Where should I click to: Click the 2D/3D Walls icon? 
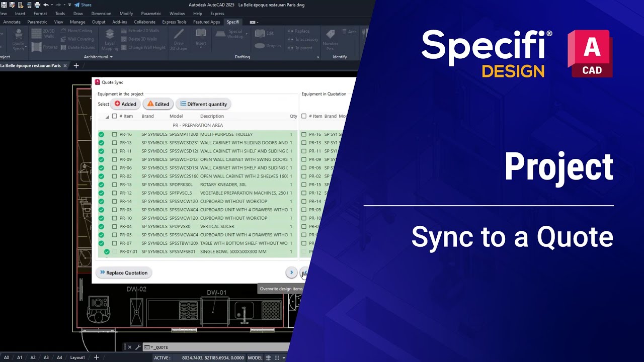click(37, 33)
